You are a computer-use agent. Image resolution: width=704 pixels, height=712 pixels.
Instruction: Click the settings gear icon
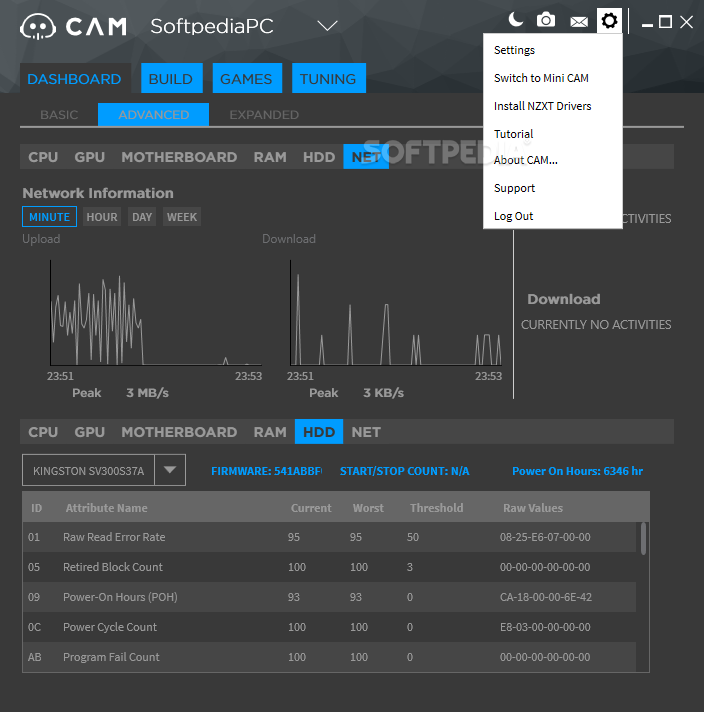coord(609,20)
